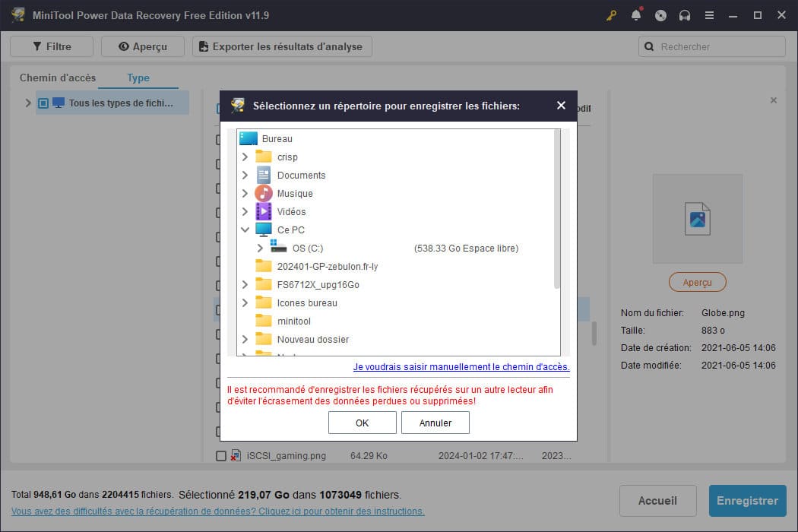Open support via headphones icon
This screenshot has width=798, height=532.
click(685, 15)
